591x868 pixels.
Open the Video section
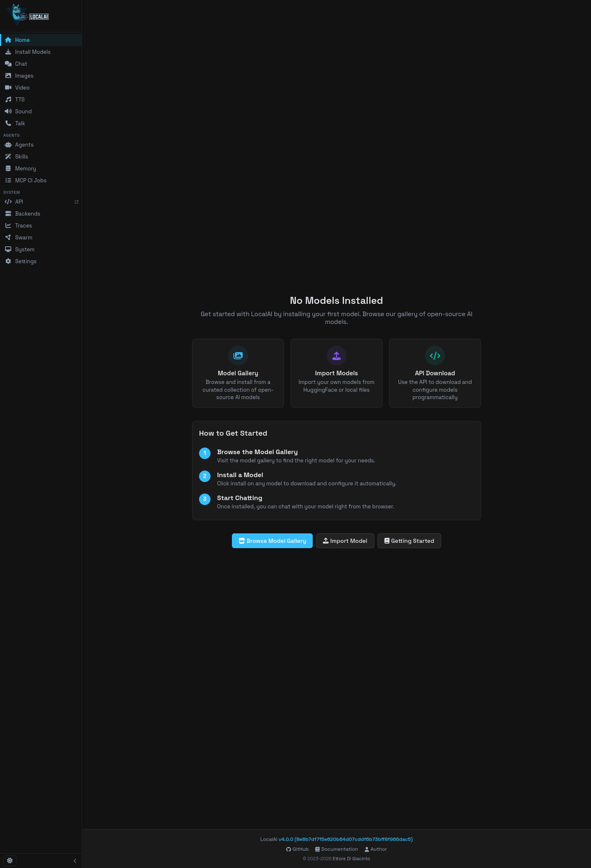click(41, 87)
